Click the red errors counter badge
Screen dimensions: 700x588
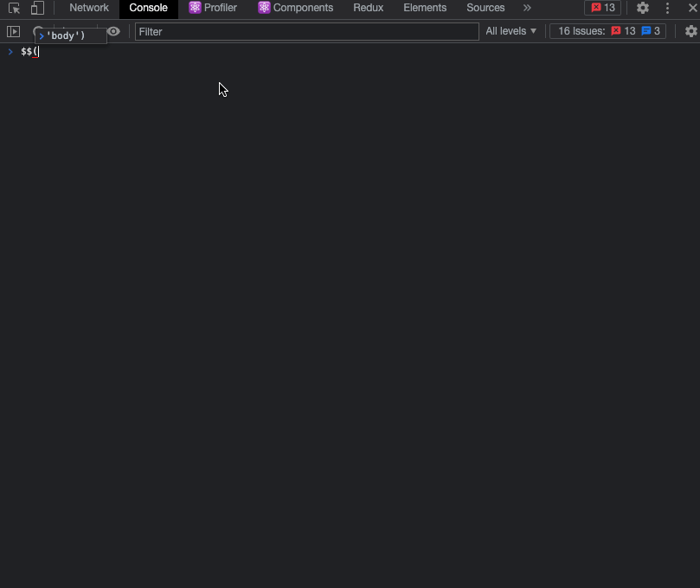[x=602, y=8]
